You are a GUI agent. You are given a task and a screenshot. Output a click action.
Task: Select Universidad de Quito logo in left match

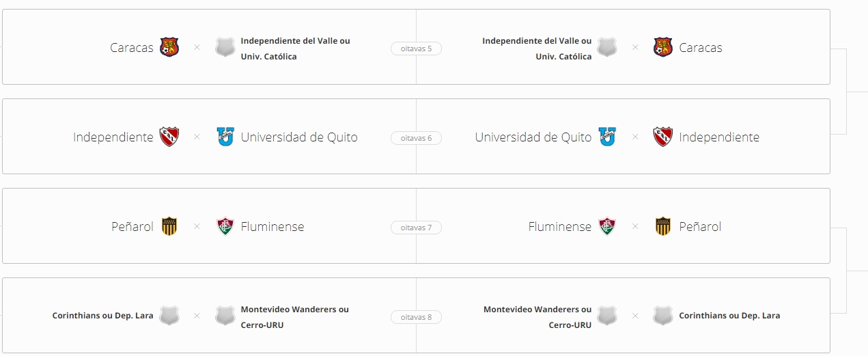(x=225, y=137)
